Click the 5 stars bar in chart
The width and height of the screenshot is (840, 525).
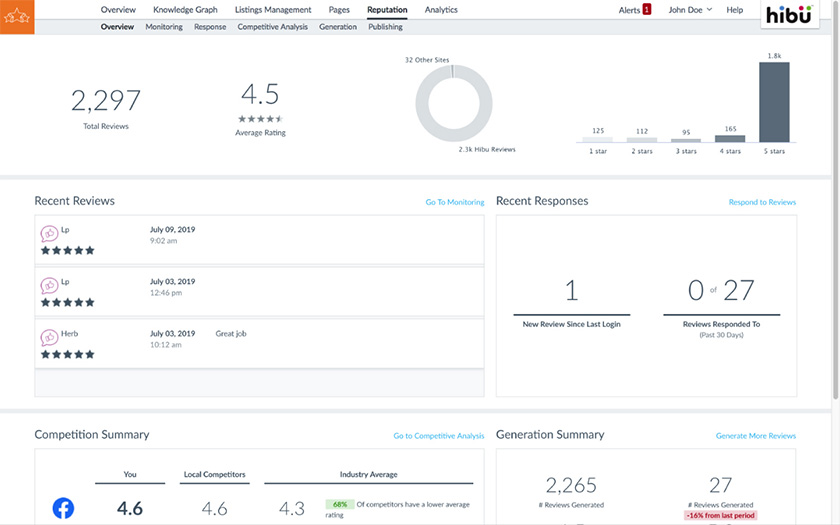click(x=774, y=102)
